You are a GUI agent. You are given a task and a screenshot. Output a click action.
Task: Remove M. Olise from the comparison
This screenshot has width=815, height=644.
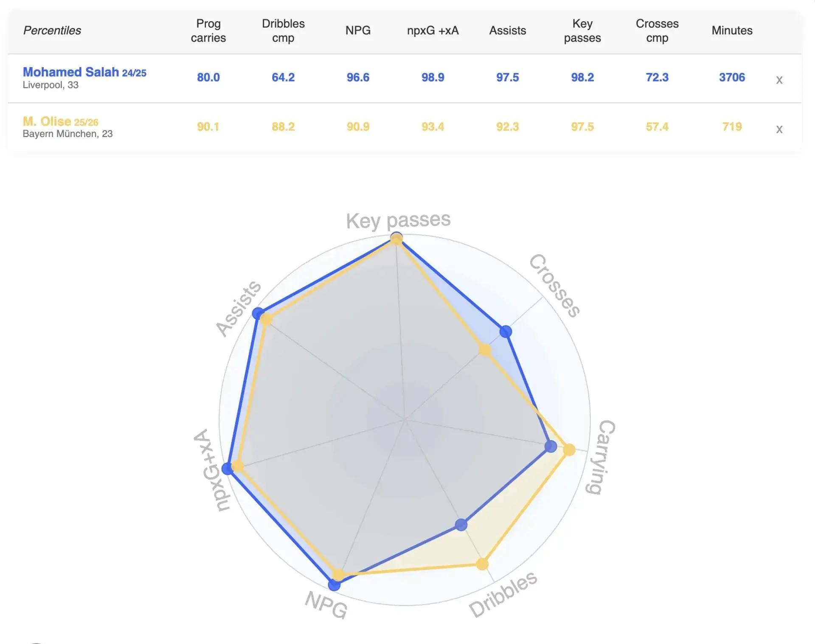[779, 129]
